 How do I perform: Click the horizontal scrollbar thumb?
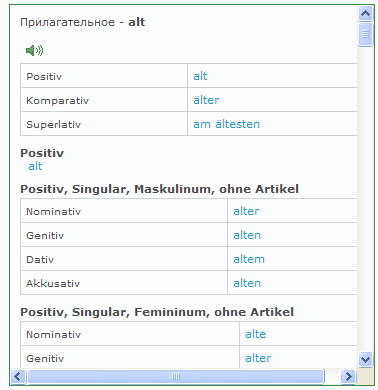(176, 377)
